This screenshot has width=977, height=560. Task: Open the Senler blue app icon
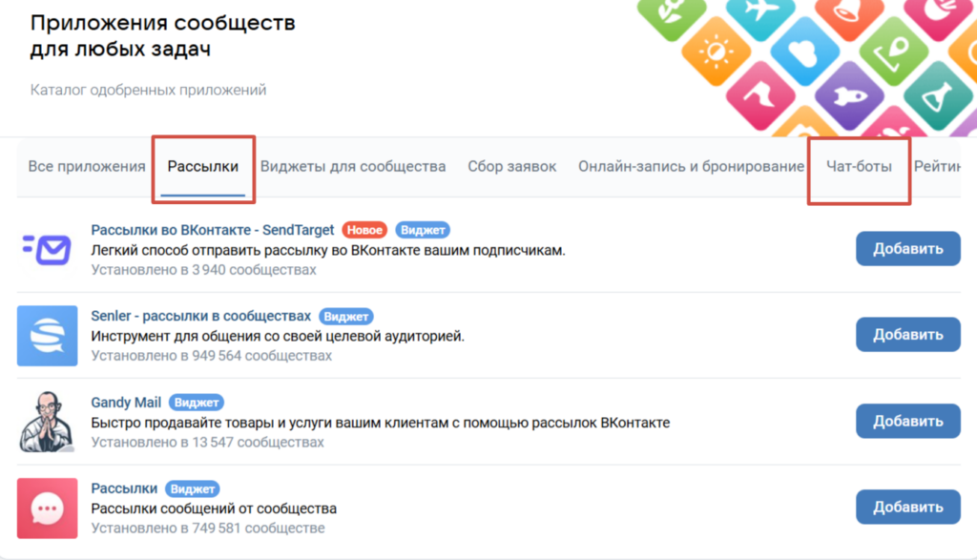(48, 336)
